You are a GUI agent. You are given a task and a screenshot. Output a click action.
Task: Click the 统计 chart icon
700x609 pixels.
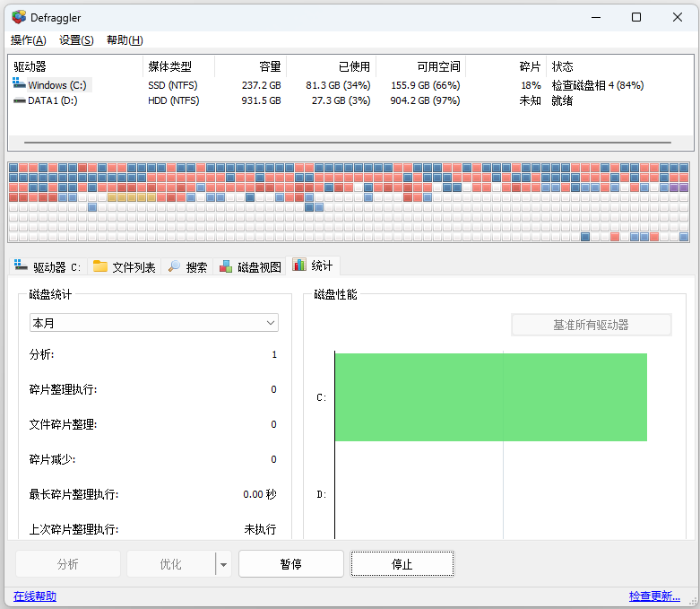click(x=299, y=265)
